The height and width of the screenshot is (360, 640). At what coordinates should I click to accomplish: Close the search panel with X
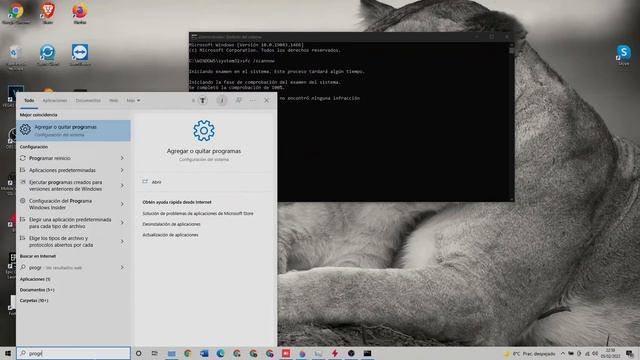coord(267,100)
